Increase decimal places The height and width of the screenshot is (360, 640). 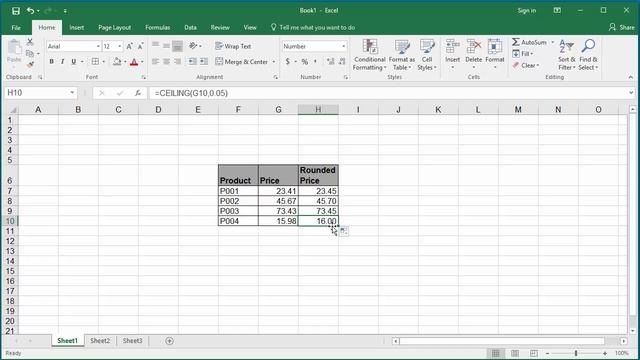(x=331, y=62)
